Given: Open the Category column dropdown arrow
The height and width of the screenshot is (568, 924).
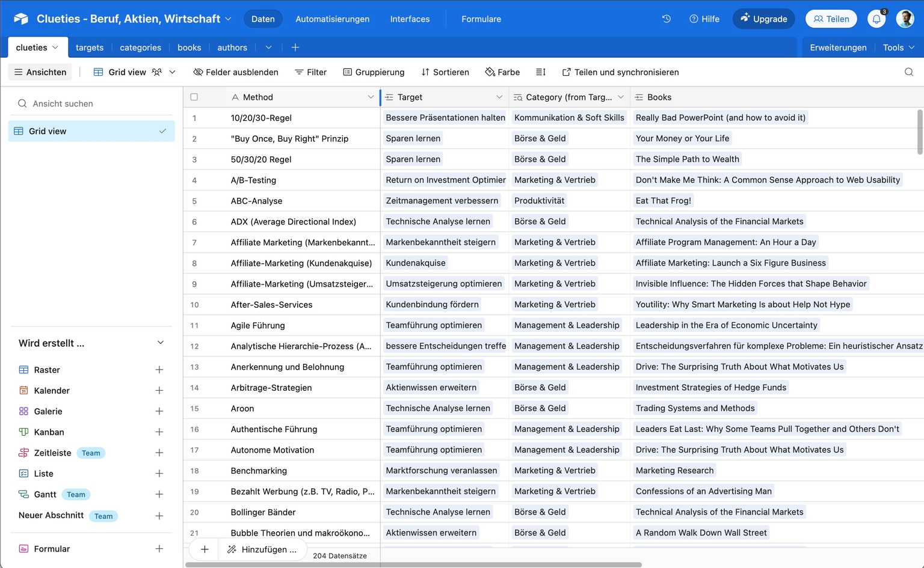Looking at the screenshot, I should [621, 97].
